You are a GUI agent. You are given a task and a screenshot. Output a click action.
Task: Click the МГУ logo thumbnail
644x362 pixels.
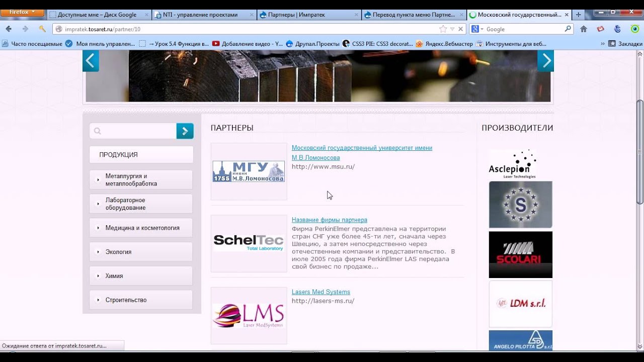249,171
